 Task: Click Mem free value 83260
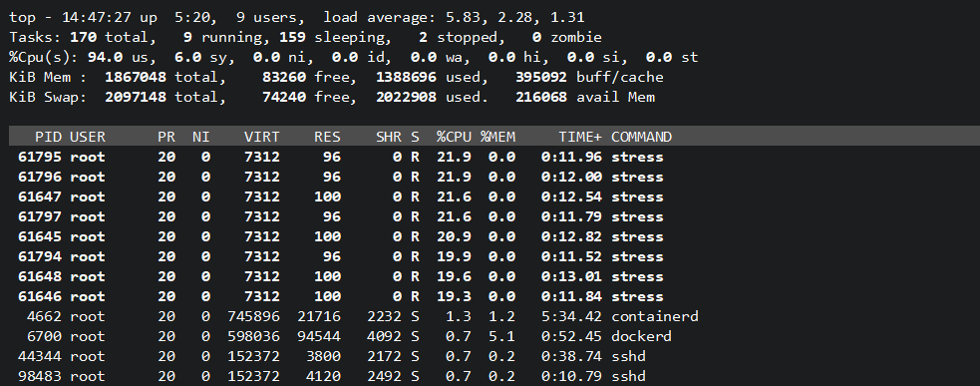(x=284, y=78)
